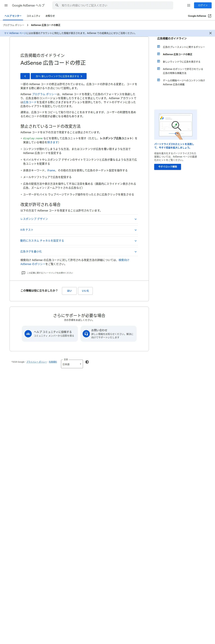Click Google AdSense ヘルプ header title
Image resolution: width=215 pixels, height=644 pixels.
point(28,5)
